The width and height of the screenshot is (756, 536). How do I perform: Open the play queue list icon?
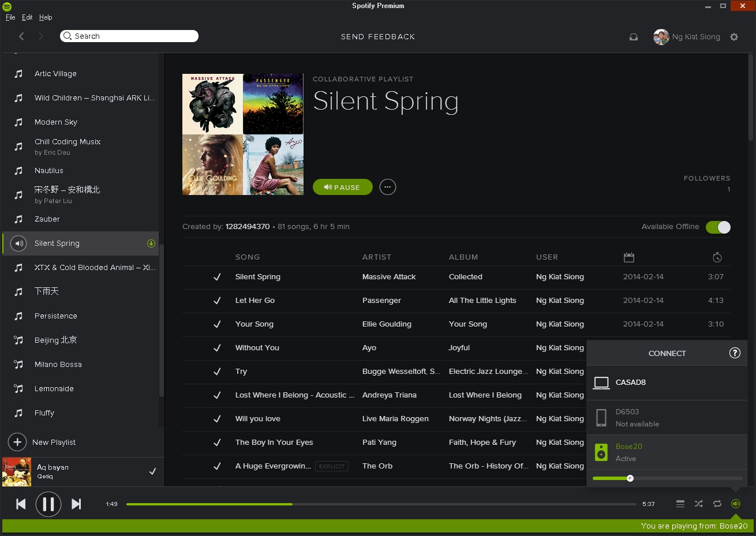click(x=680, y=504)
